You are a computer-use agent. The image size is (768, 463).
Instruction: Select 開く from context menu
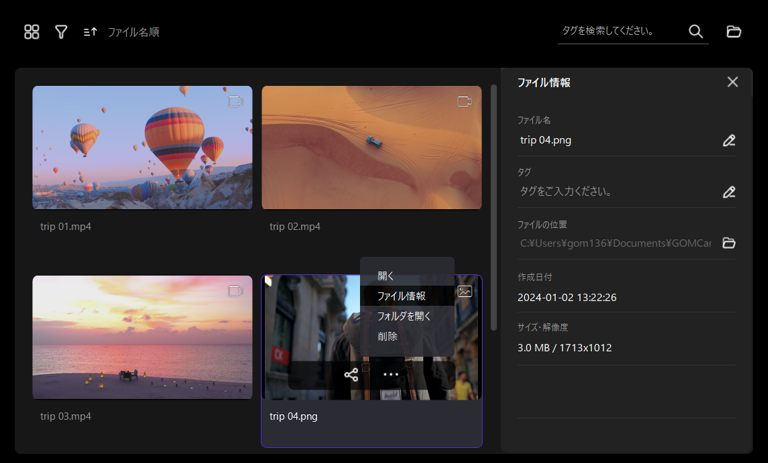386,276
